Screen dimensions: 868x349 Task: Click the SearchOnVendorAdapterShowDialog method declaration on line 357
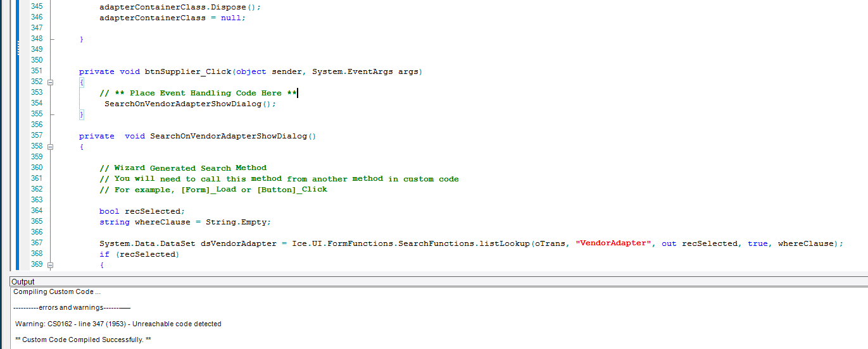tap(232, 136)
